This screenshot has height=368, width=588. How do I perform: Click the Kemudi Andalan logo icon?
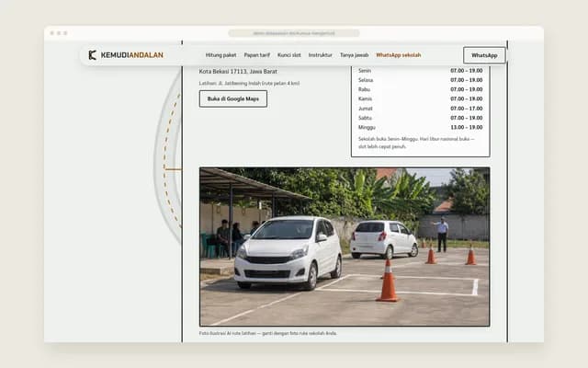[x=92, y=55]
